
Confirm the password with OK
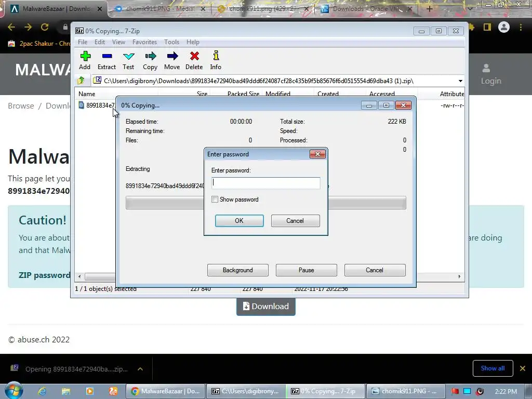(239, 220)
